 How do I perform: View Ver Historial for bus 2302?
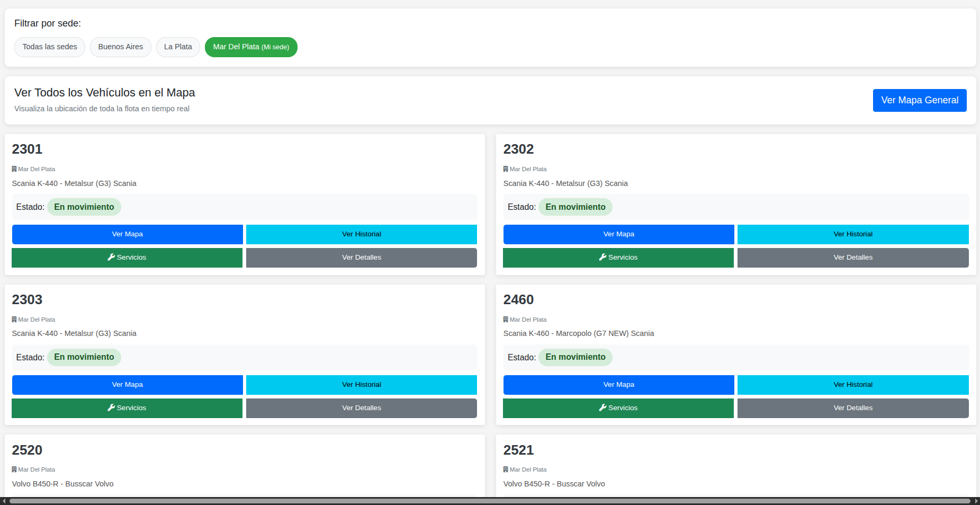pos(852,234)
